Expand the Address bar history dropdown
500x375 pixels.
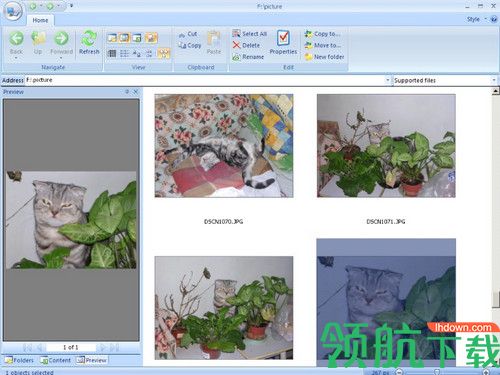[387, 80]
